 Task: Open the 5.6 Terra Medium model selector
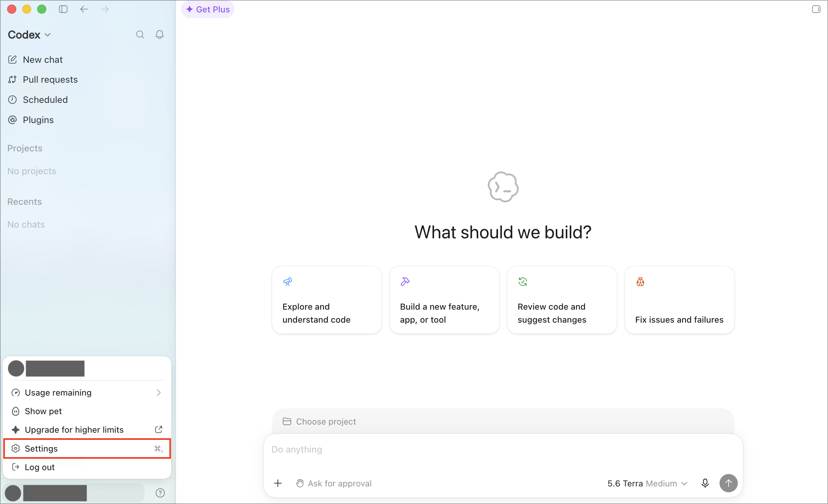[647, 483]
